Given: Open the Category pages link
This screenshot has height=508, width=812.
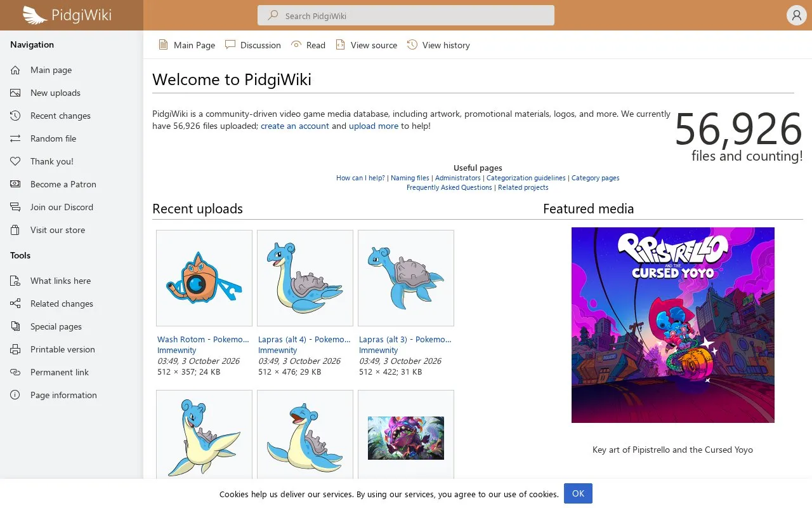Looking at the screenshot, I should coord(596,178).
